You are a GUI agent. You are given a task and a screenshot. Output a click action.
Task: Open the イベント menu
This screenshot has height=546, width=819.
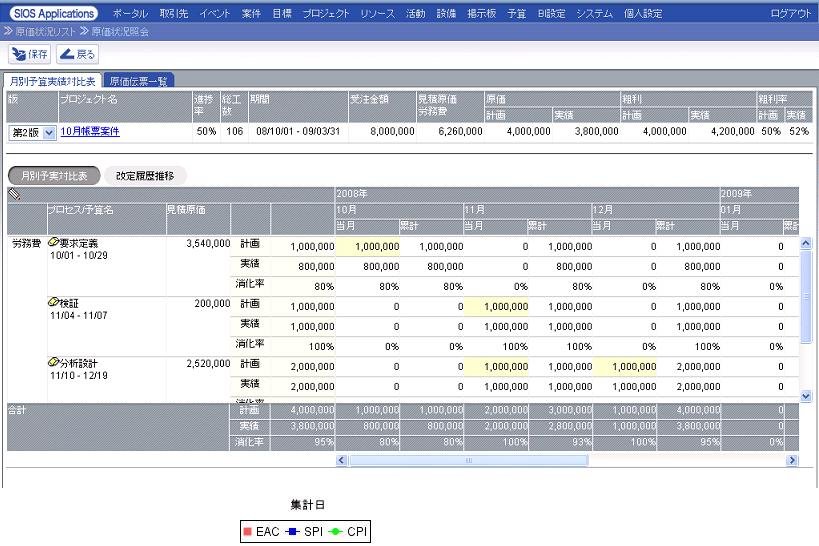click(x=215, y=14)
